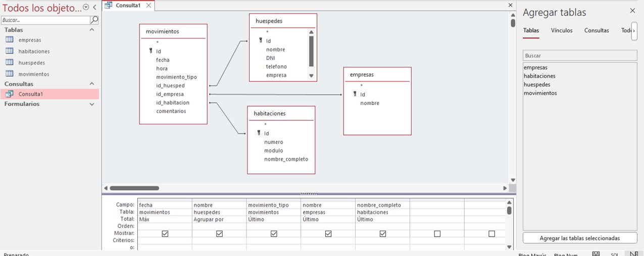Click Total cell Último under movimiento_tipo

(274, 220)
